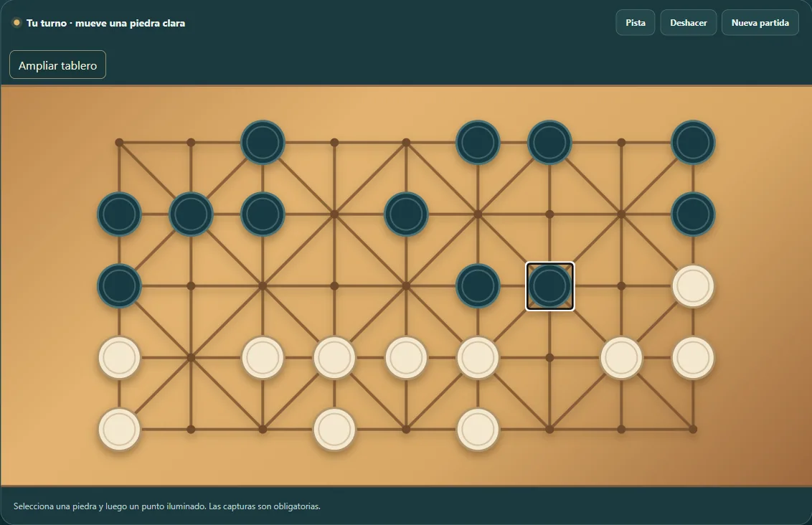
Task: Select the fourth row light stone in sixth column
Action: click(x=478, y=358)
